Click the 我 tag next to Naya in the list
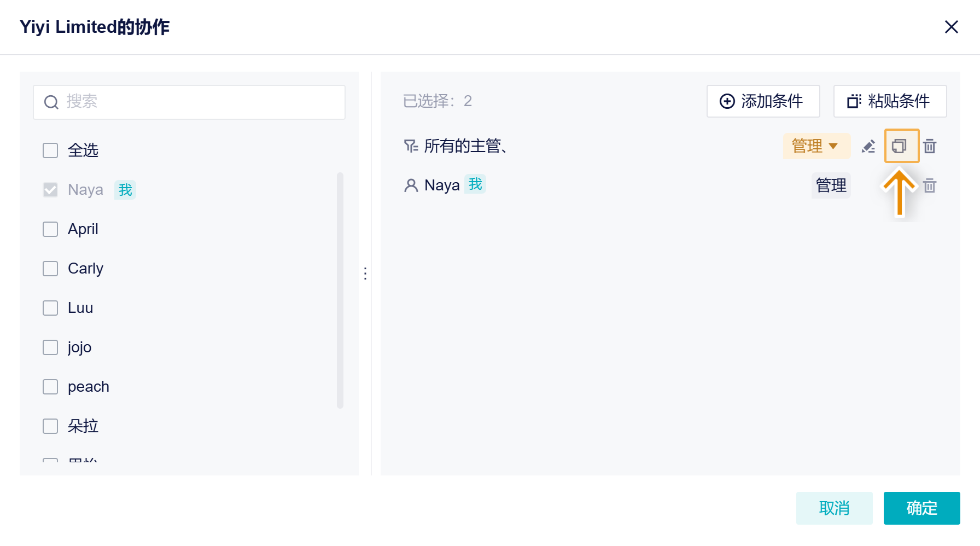 pyautogui.click(x=125, y=189)
